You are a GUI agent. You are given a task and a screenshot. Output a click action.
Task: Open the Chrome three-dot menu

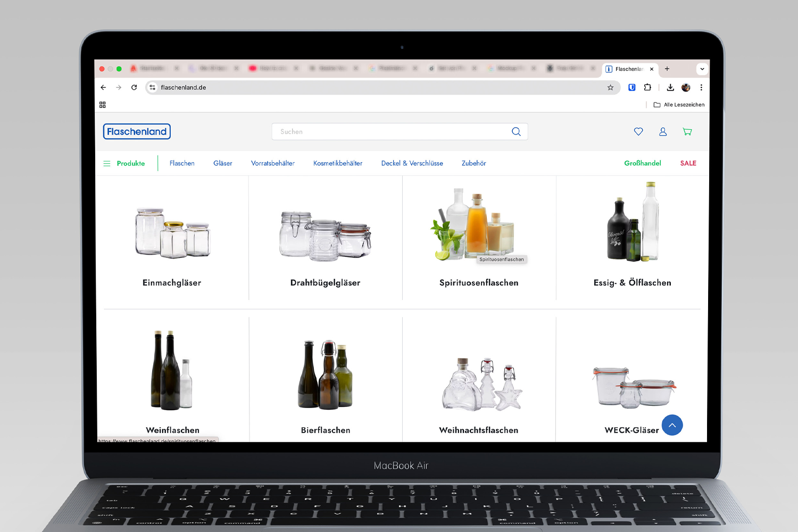pyautogui.click(x=701, y=88)
